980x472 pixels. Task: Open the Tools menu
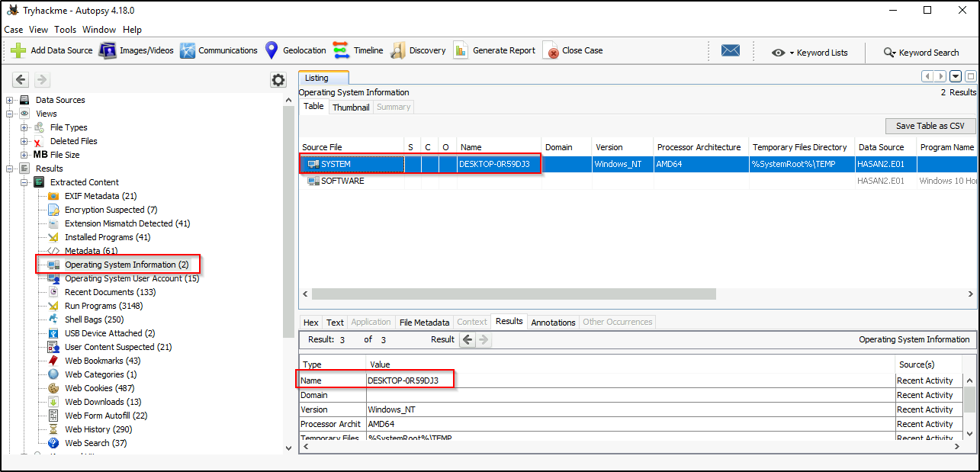coord(65,29)
